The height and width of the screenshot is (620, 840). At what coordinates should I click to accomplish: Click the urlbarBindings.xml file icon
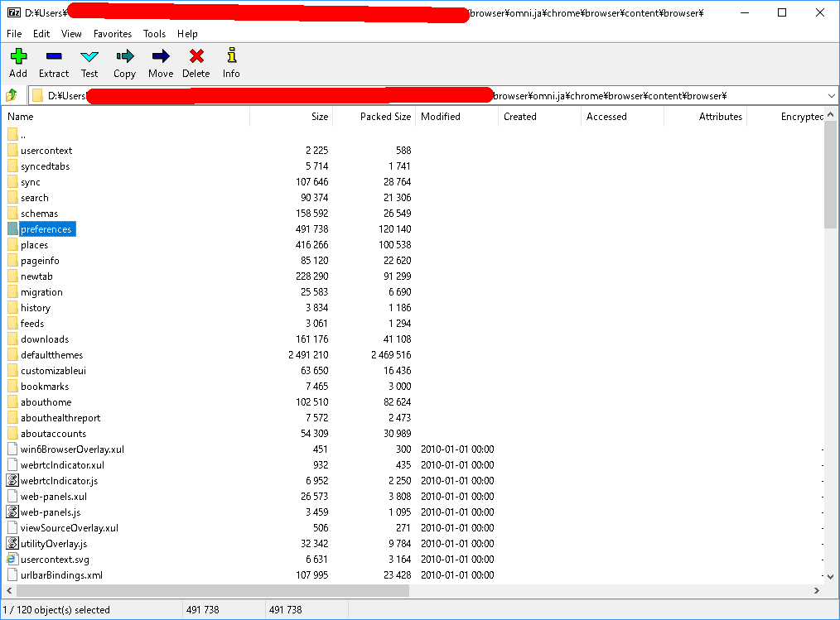[x=12, y=574]
